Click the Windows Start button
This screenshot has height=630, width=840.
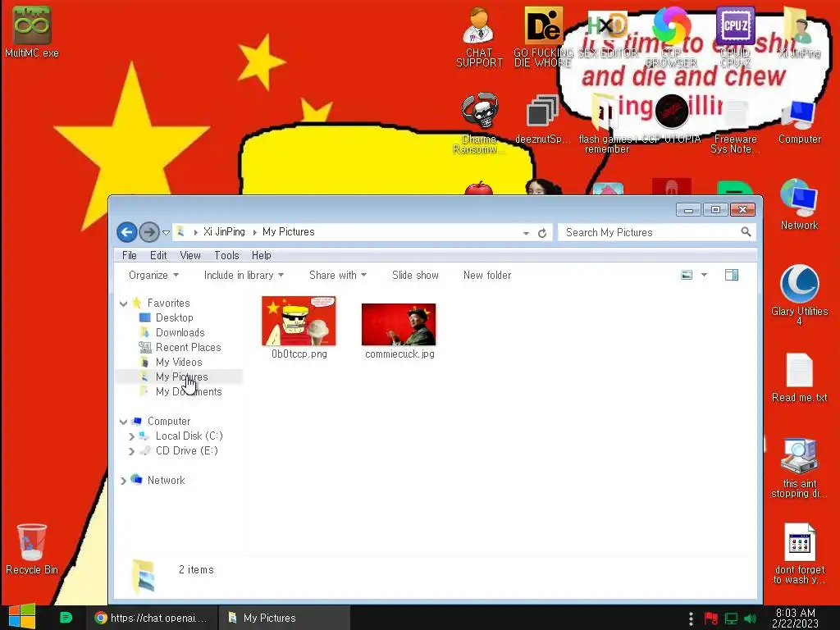click(x=22, y=617)
